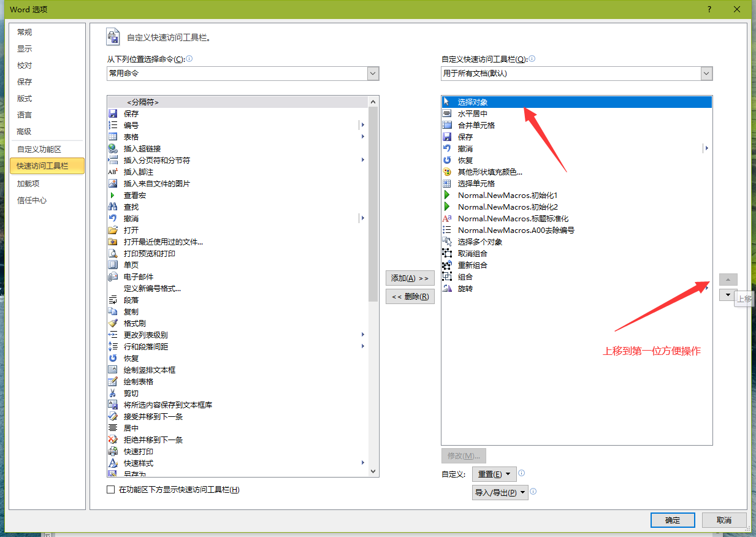Select the 选择多个对象 icon
This screenshot has width=756, height=537.
coord(447,242)
